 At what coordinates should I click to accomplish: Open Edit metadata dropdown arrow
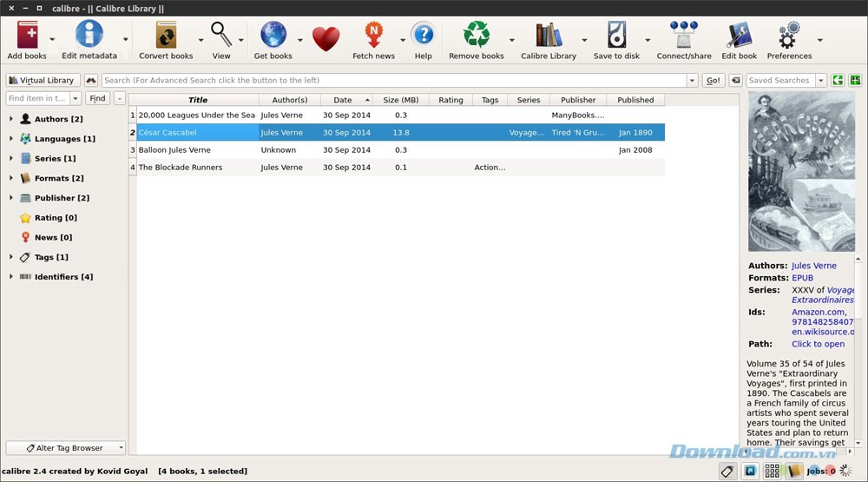coord(126,39)
